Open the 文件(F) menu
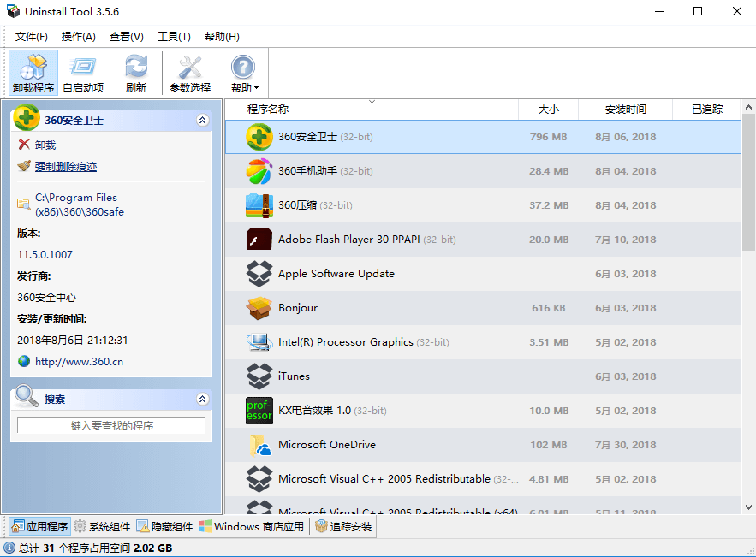 click(32, 37)
